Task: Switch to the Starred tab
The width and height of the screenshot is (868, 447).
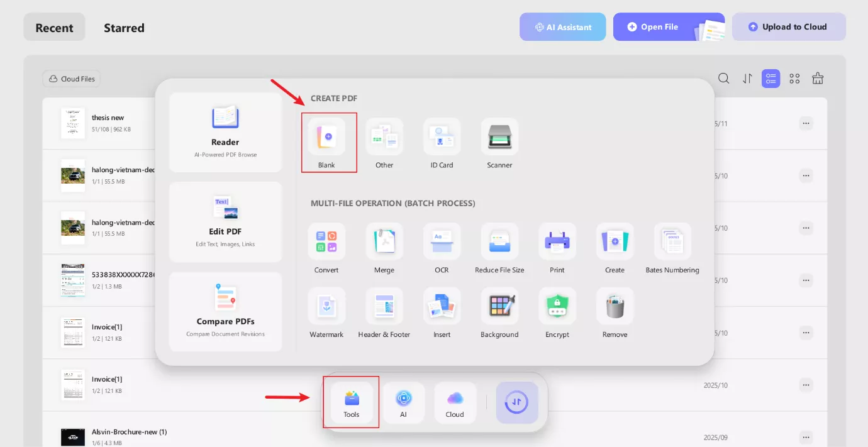Action: pyautogui.click(x=124, y=28)
